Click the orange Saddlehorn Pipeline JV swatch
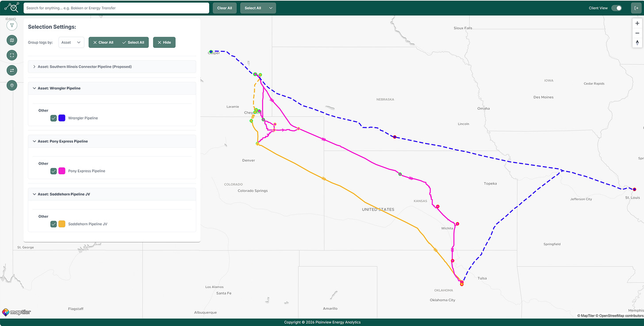Viewport: 644px width, 326px height. coord(62,224)
